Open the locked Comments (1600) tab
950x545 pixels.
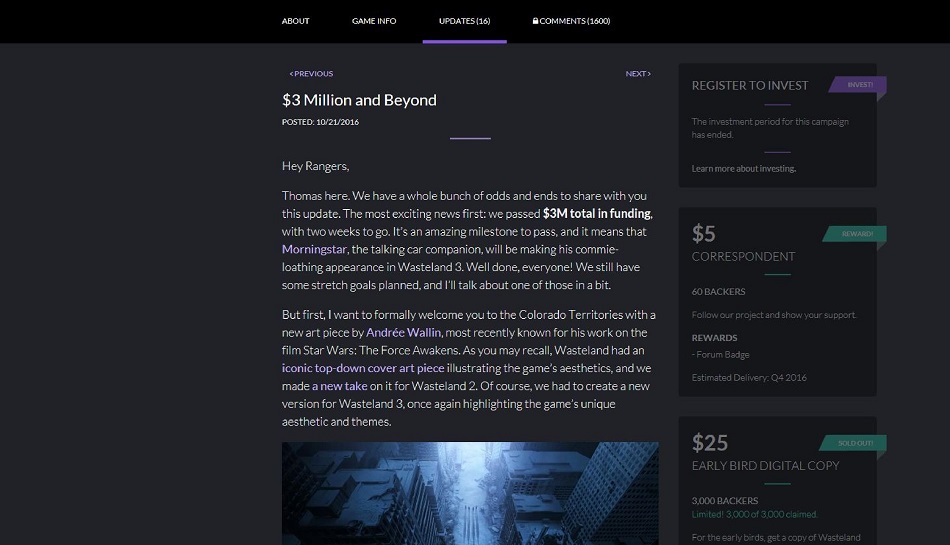574,21
